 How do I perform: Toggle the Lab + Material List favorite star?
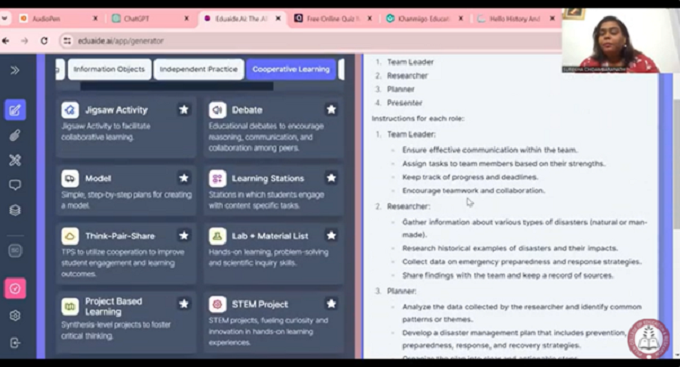tap(331, 236)
